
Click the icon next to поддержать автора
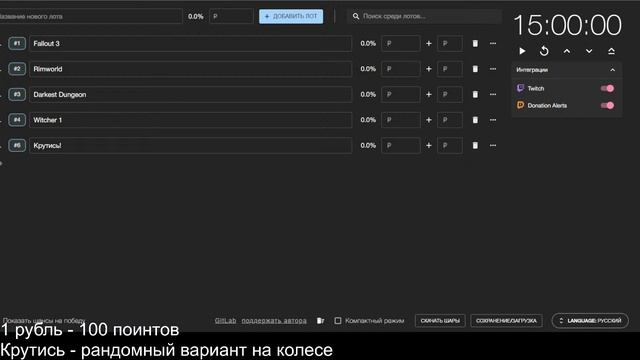[x=320, y=320]
